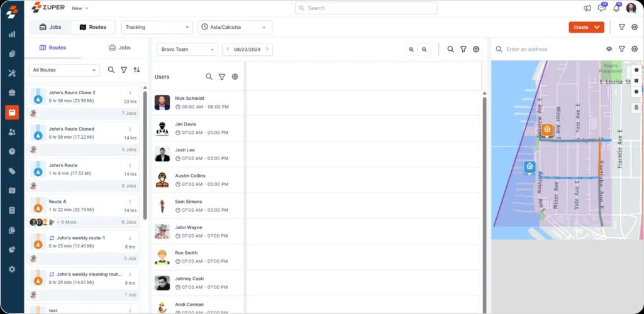
Task: Click the map delete trash icon
Action: coord(636,107)
